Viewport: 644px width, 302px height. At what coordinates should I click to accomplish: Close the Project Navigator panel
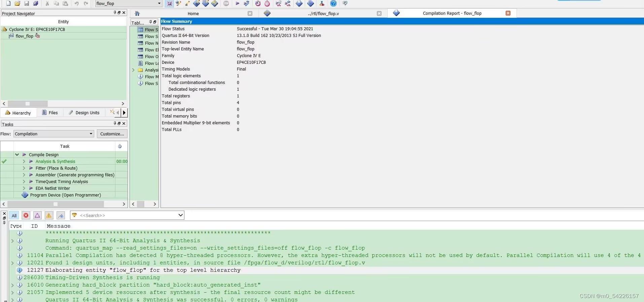pos(124,12)
